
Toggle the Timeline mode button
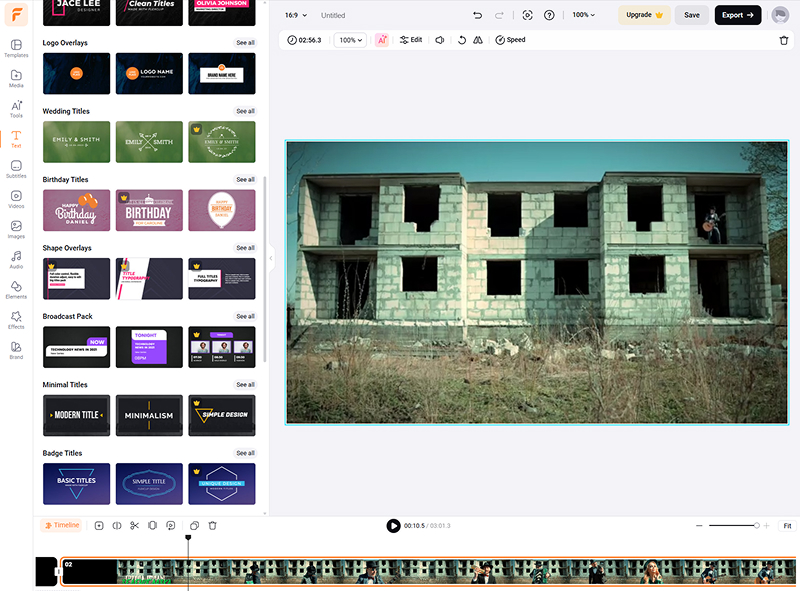(x=61, y=526)
